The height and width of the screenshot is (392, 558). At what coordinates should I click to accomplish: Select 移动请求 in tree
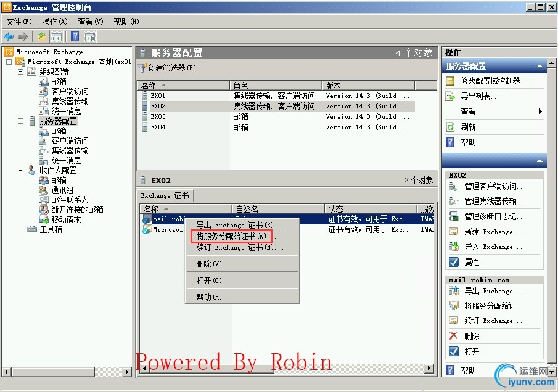pyautogui.click(x=66, y=220)
